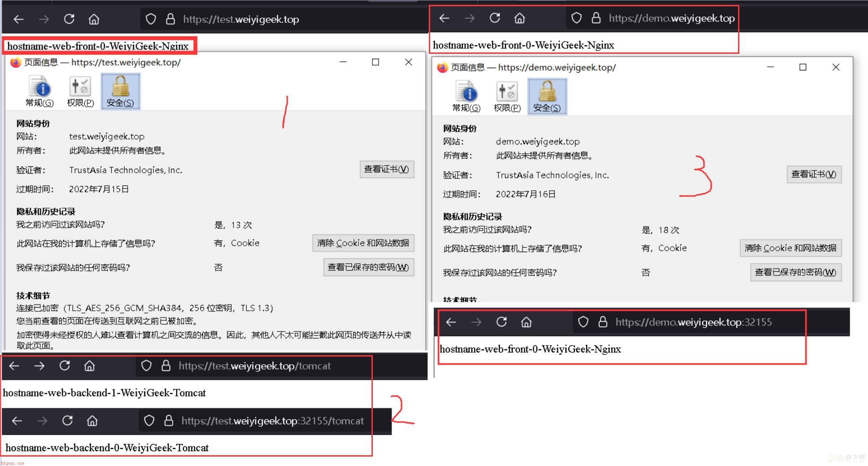Reload the demo.weiyigeek.top:32155 page
Screen dimensions: 868x466
coord(501,322)
